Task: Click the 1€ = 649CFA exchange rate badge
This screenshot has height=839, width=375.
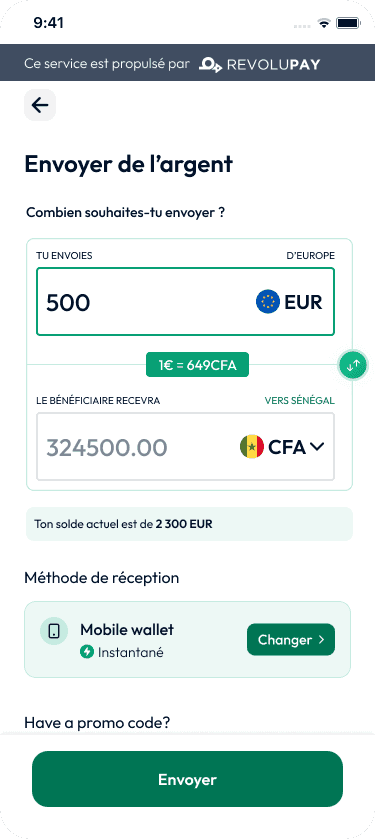Action: (x=197, y=365)
